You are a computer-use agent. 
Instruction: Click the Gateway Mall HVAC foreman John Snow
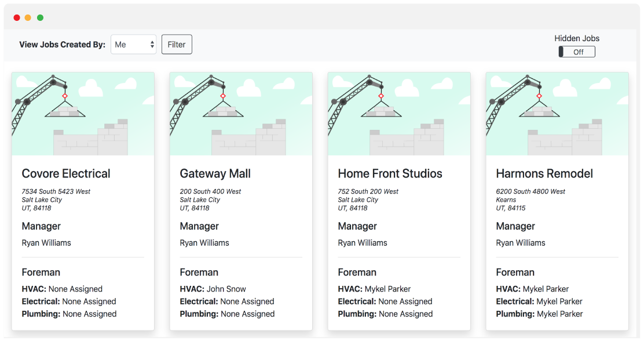[226, 289]
